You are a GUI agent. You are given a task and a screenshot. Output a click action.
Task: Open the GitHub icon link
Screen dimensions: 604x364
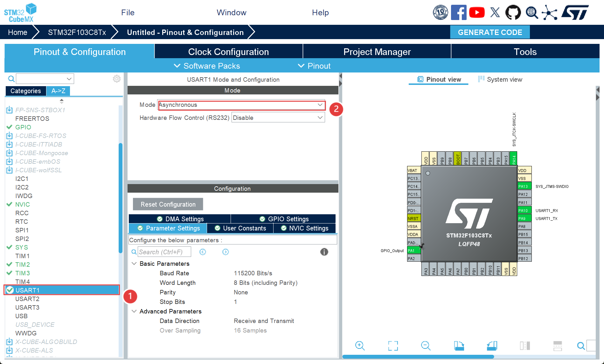click(x=513, y=12)
